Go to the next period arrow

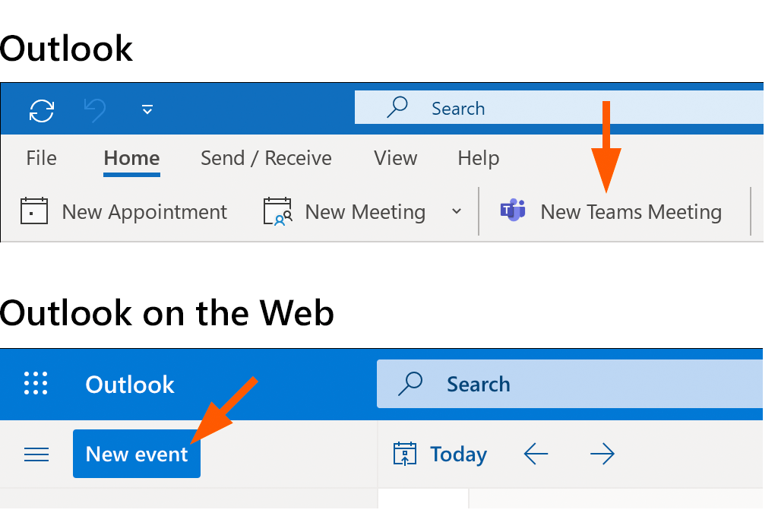[x=602, y=454]
